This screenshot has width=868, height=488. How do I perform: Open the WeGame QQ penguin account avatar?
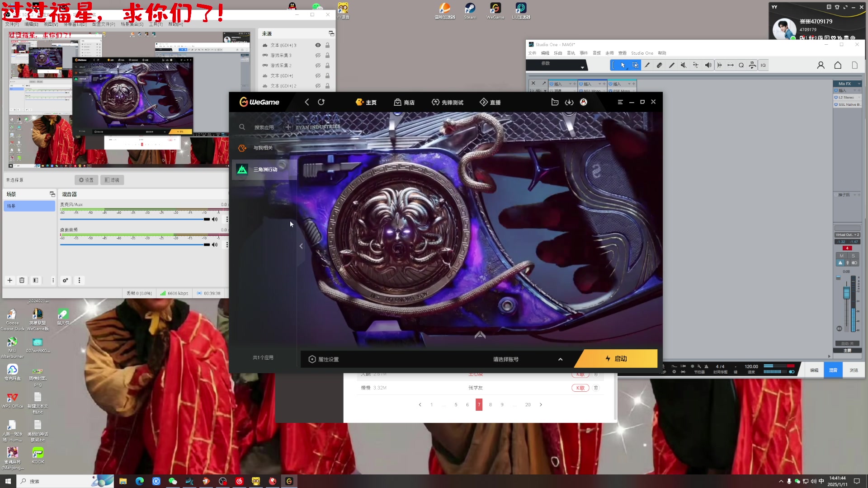tap(584, 102)
